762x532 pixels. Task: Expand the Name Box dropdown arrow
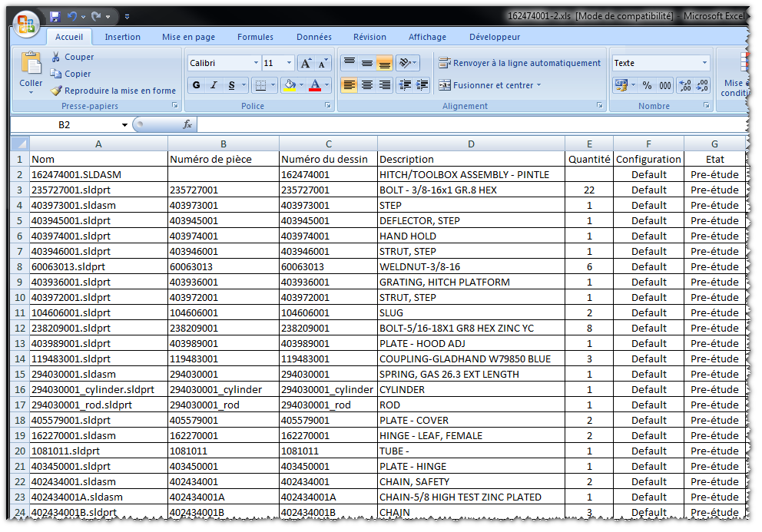pyautogui.click(x=124, y=125)
